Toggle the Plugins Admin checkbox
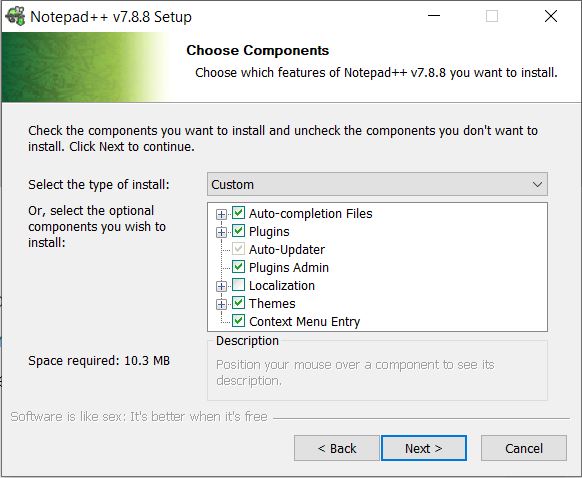582x478 pixels. [238, 267]
